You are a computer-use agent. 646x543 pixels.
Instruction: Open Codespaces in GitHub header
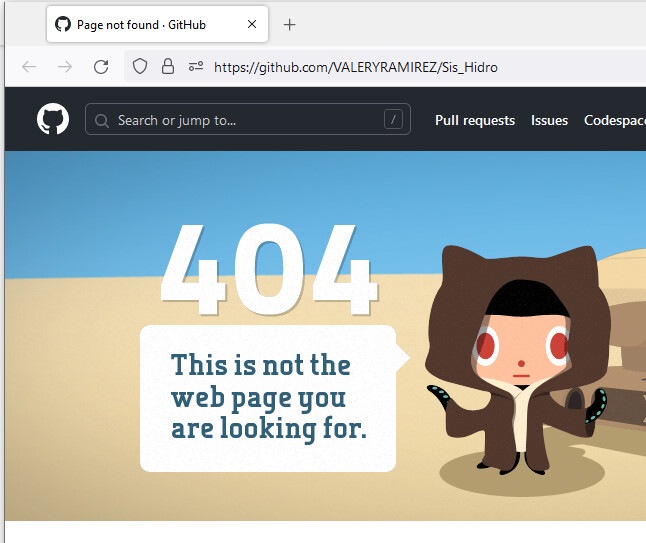[x=615, y=120]
